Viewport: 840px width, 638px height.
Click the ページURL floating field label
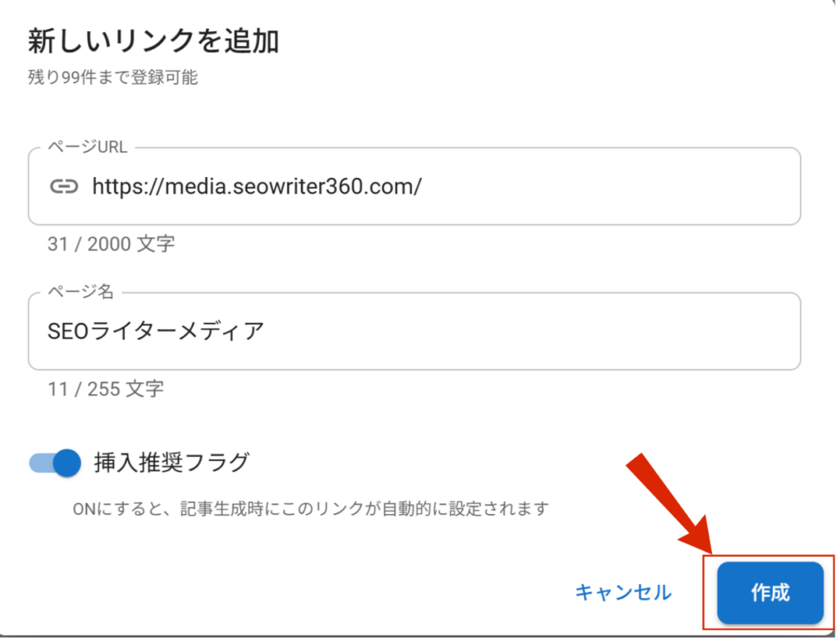(89, 148)
